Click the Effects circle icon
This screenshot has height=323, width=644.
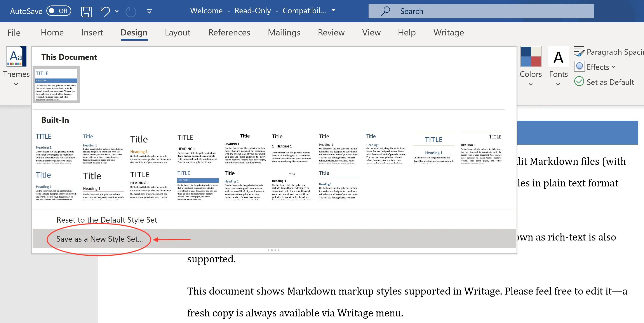(x=579, y=67)
